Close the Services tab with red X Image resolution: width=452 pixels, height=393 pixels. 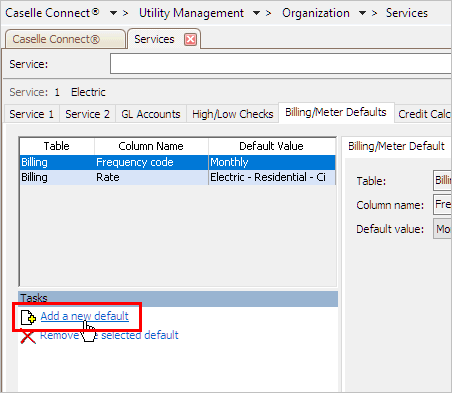click(x=190, y=40)
